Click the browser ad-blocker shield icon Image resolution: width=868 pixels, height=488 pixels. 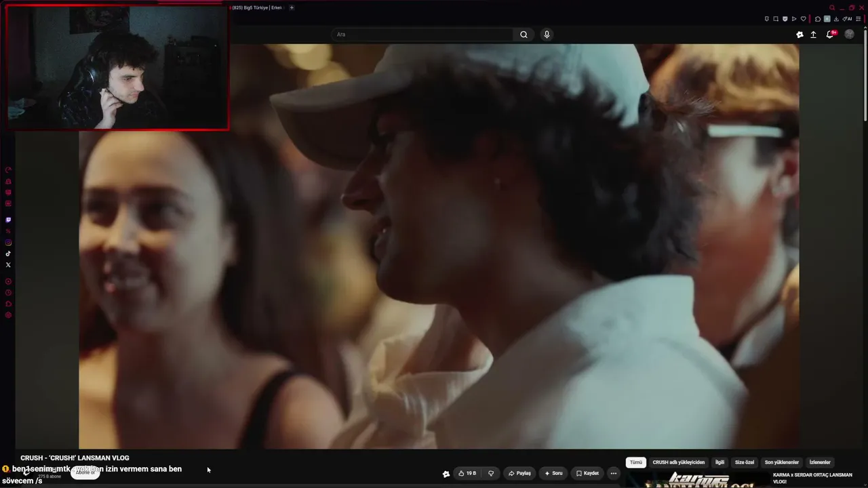pyautogui.click(x=785, y=19)
